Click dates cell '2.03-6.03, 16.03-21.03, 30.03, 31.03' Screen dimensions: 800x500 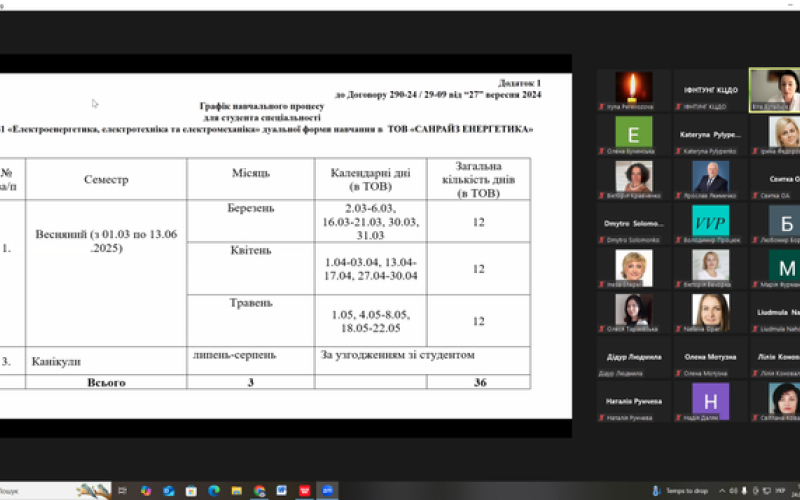tap(370, 221)
